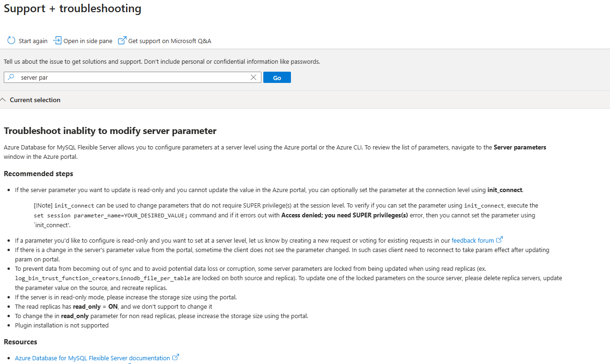Open the feedback forum link
The image size is (610, 364).
pyautogui.click(x=472, y=240)
